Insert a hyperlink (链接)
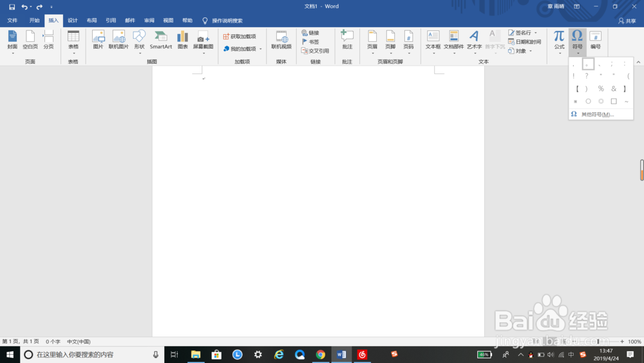644x363 pixels. tap(310, 32)
